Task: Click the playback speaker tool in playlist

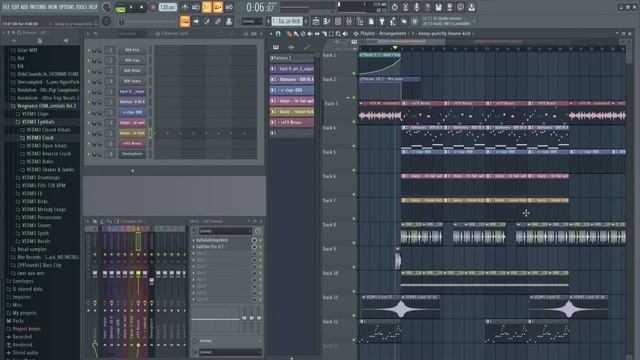Action: [345, 34]
